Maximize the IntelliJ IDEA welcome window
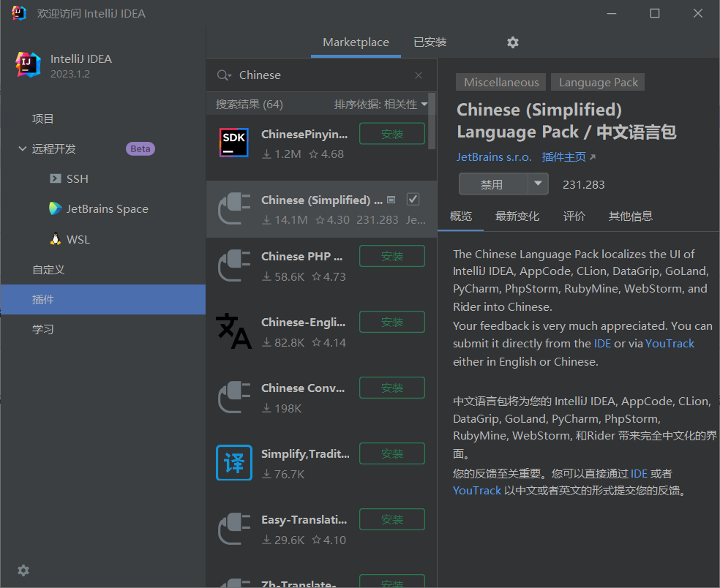This screenshot has width=720, height=588. point(655,13)
